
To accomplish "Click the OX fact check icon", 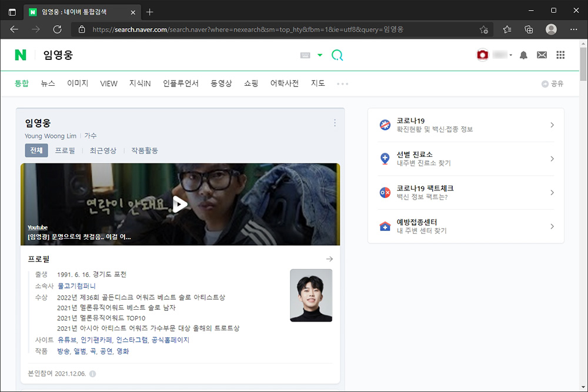I will pyautogui.click(x=385, y=193).
